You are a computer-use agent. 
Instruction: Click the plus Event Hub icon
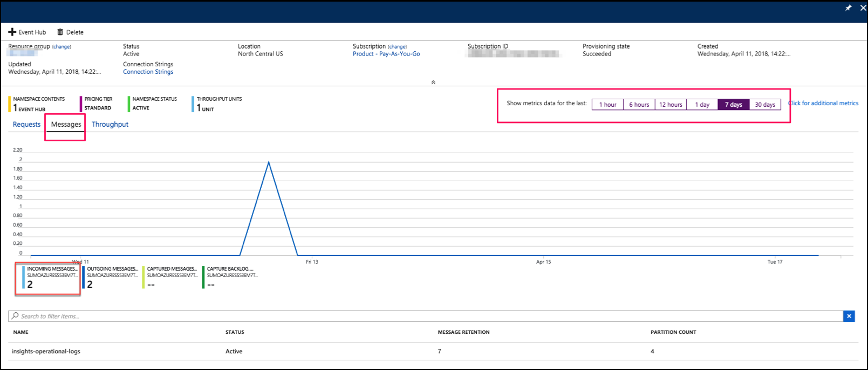pyautogui.click(x=12, y=32)
